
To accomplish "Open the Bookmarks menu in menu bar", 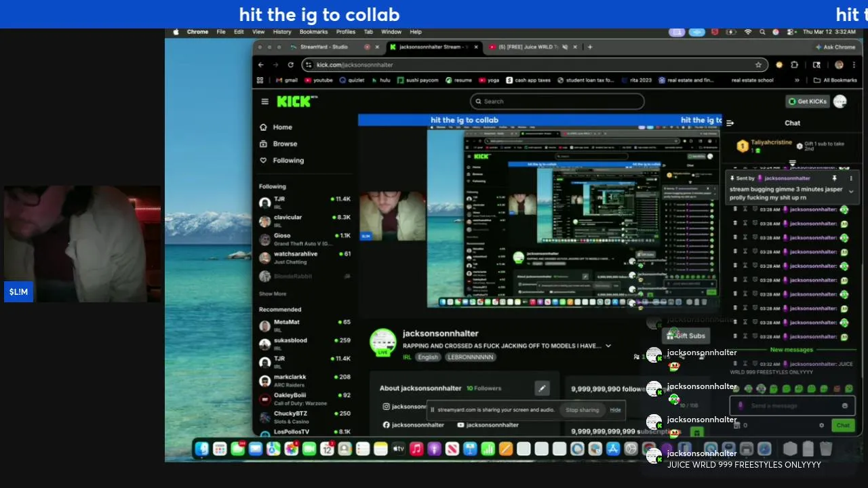I will [x=313, y=32].
